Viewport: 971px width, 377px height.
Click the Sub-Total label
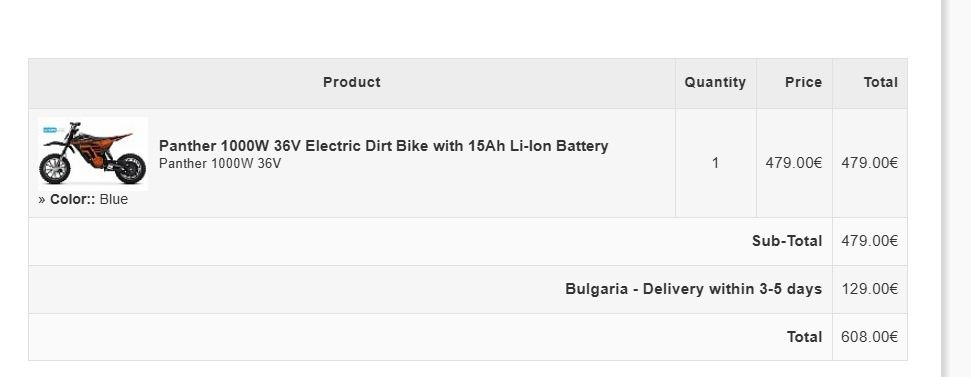[787, 241]
